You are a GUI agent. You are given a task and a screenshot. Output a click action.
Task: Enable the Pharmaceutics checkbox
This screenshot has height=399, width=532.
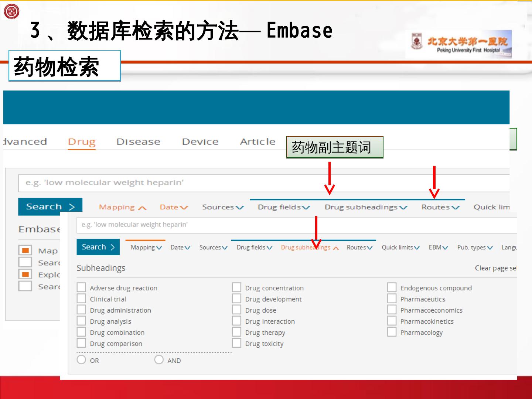tap(392, 299)
